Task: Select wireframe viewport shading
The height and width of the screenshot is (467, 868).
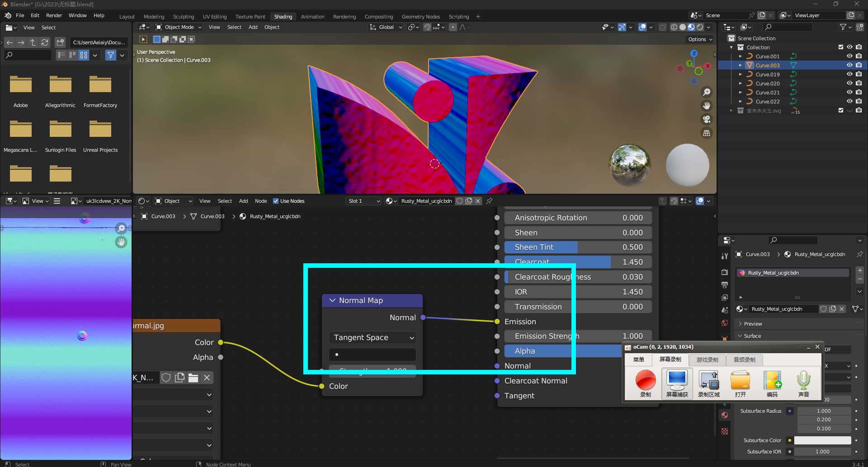Action: (x=674, y=27)
